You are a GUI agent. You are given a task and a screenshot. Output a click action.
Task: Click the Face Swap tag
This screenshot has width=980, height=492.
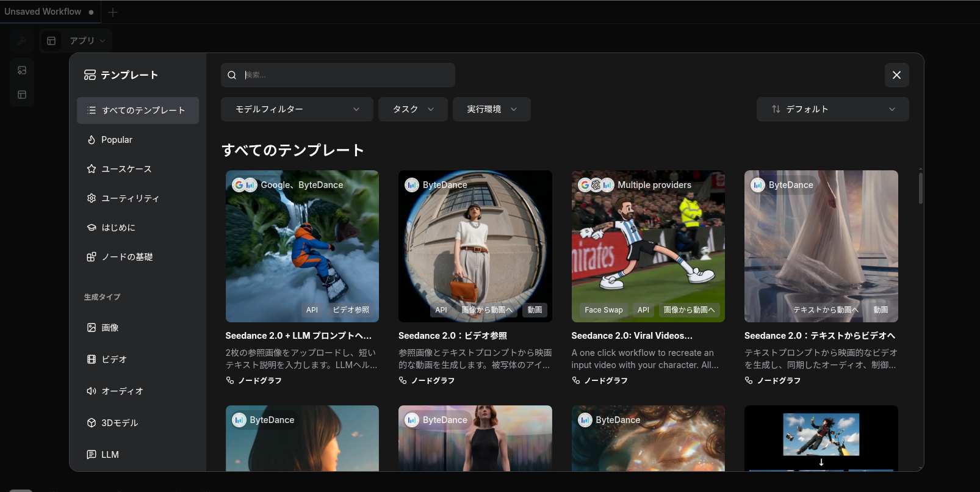point(603,310)
